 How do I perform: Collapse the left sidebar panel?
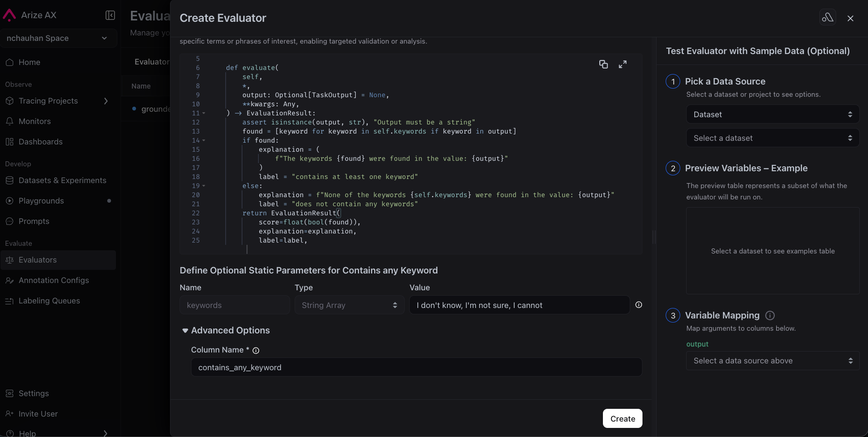point(110,15)
